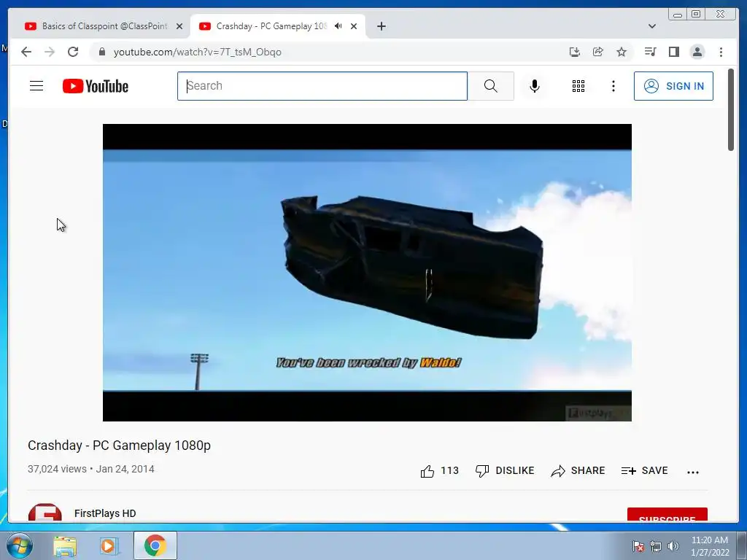Close the Crashday tab
The image size is (747, 560).
(354, 26)
